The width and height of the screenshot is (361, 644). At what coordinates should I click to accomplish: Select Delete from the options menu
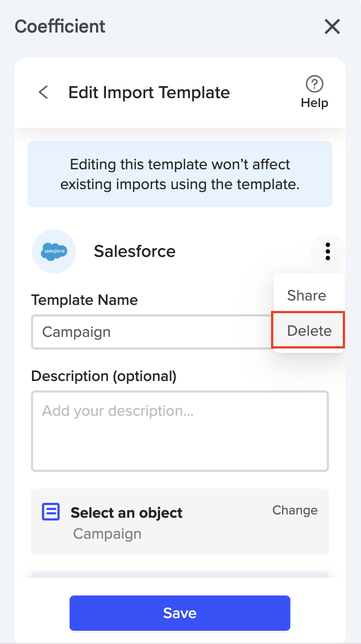click(x=309, y=331)
